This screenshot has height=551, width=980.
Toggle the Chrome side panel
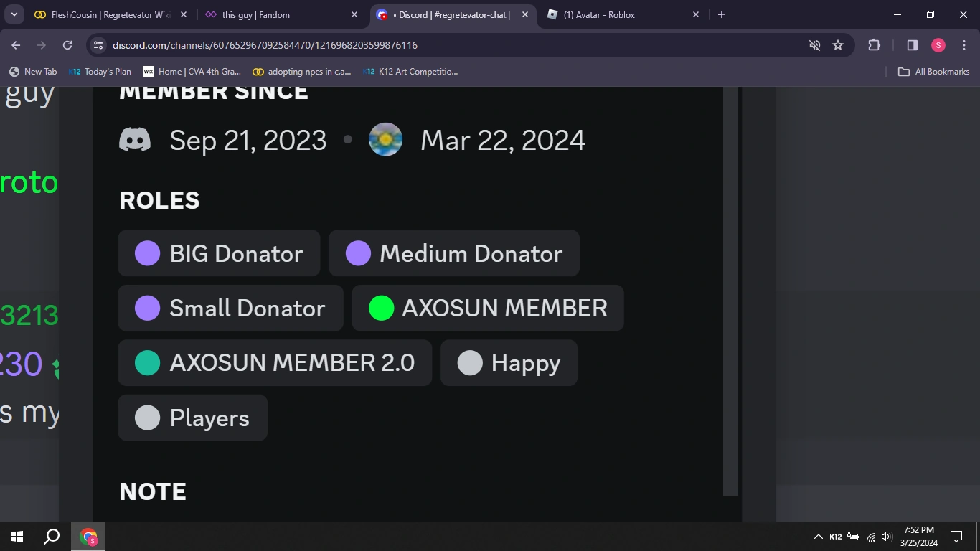tap(912, 44)
